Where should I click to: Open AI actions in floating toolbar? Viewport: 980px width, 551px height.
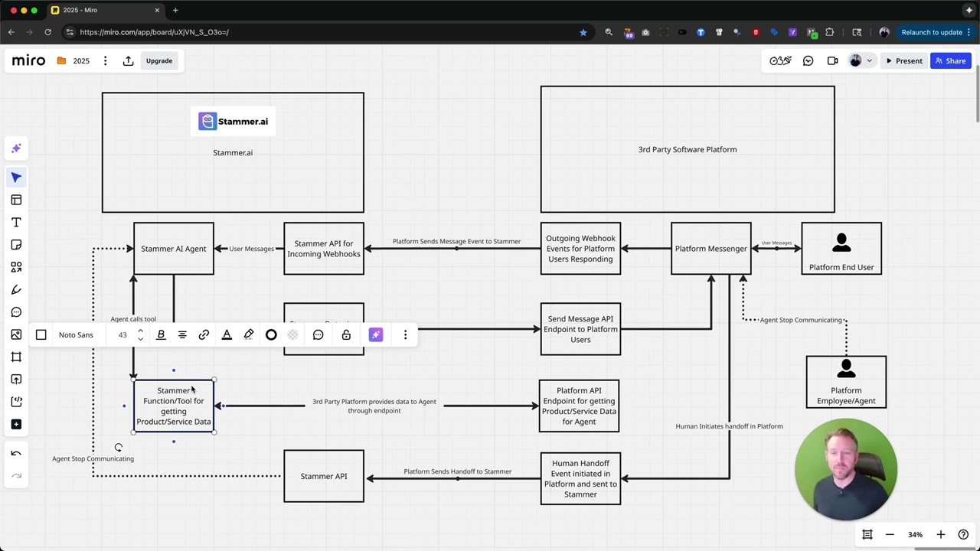[376, 334]
